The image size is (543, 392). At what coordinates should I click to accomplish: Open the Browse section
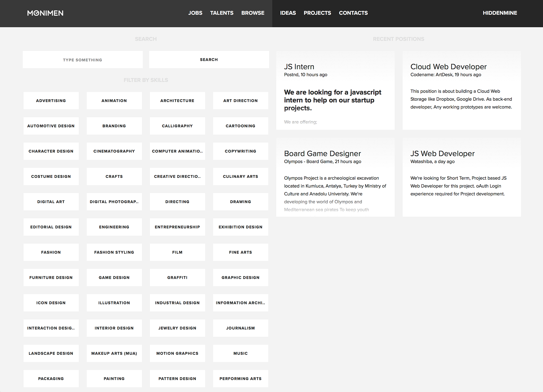pos(253,13)
